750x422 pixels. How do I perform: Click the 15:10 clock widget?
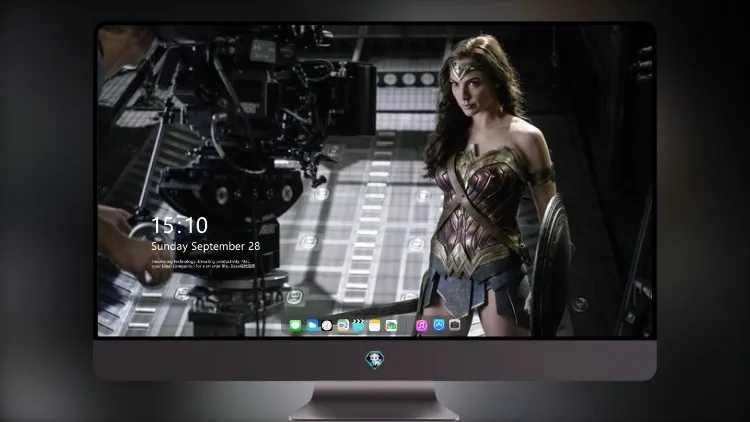[179, 225]
